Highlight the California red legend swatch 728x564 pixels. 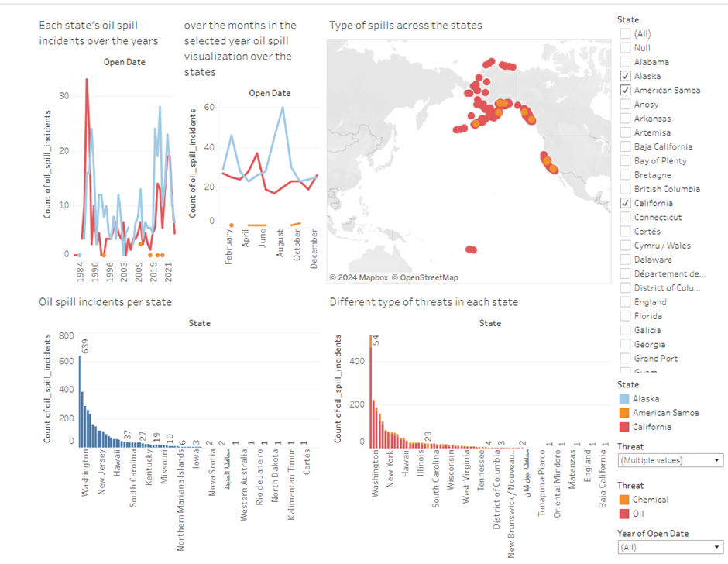pos(624,427)
